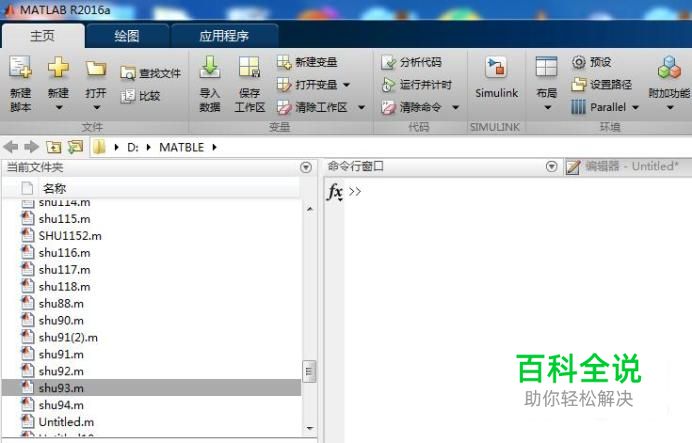Open Command Window panel actions menu
This screenshot has height=443, width=692.
[551, 166]
